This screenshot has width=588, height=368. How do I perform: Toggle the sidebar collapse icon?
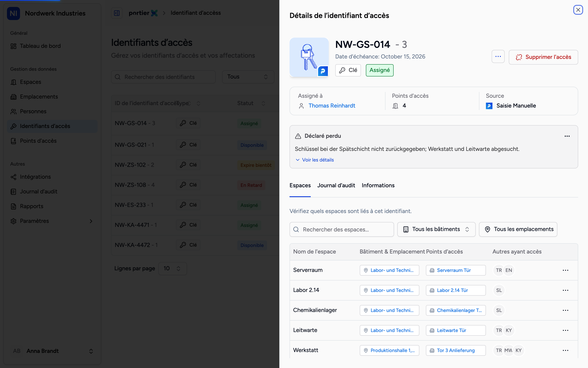click(x=117, y=13)
